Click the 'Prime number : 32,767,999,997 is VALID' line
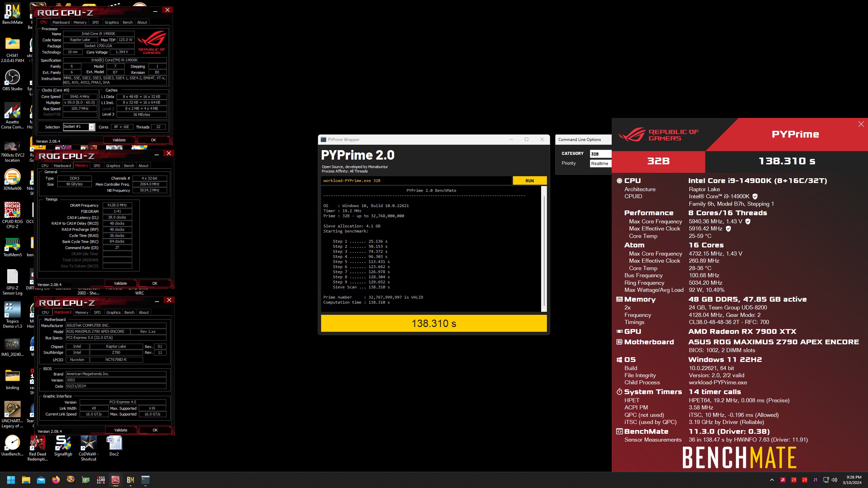The image size is (868, 488). [x=373, y=297]
